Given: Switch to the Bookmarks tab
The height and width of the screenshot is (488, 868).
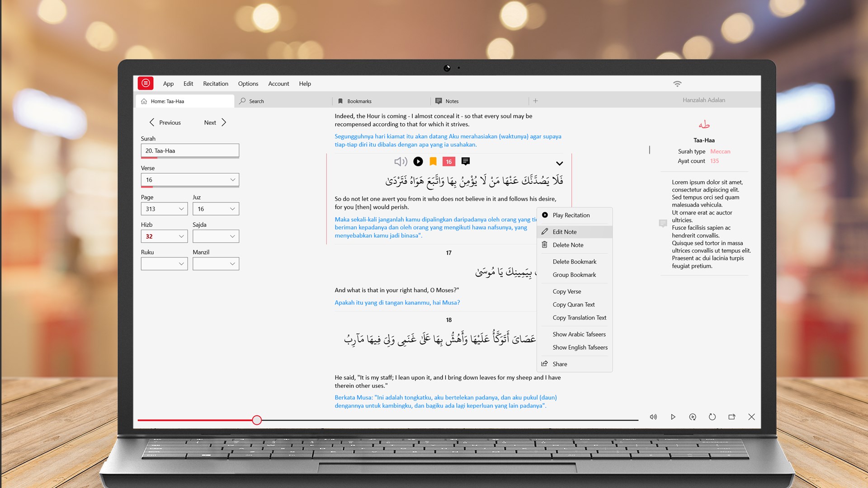Looking at the screenshot, I should point(359,101).
